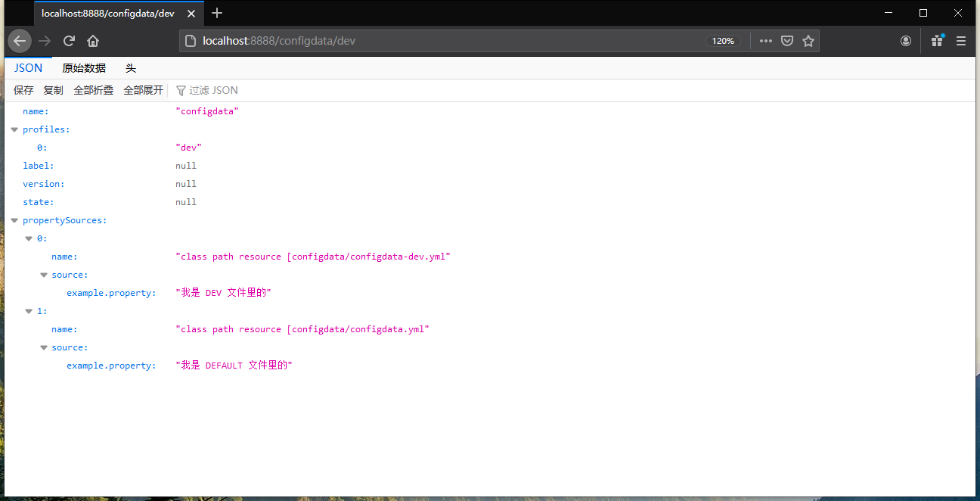Collapse the source node under configdata-dev.yml

tap(44, 275)
